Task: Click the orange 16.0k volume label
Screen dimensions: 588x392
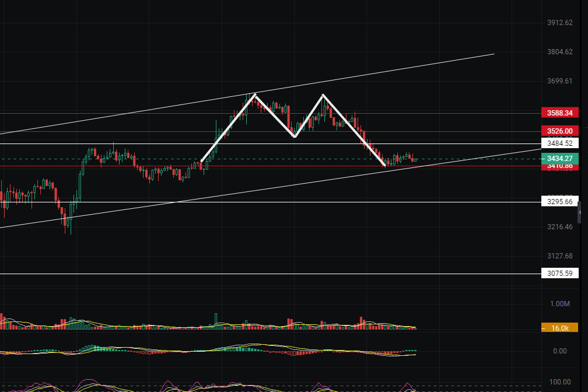Action: click(559, 328)
